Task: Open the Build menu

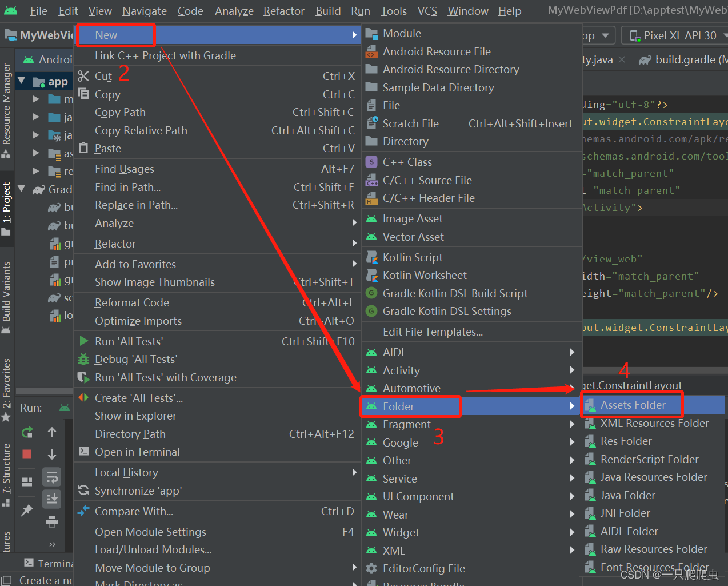Action: [328, 11]
